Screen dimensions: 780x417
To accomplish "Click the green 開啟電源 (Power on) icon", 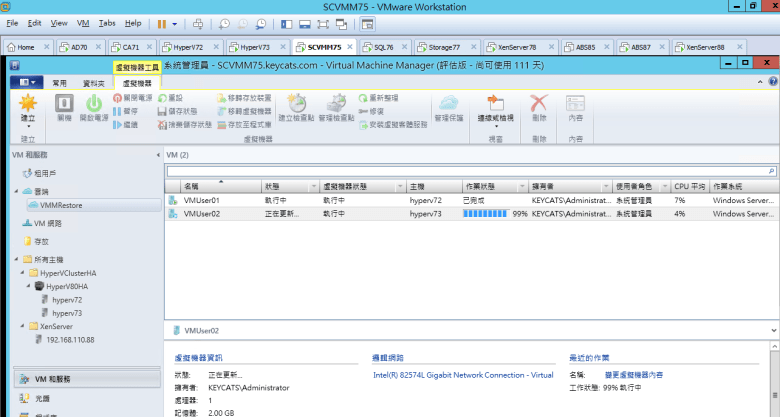I will pyautogui.click(x=93, y=103).
